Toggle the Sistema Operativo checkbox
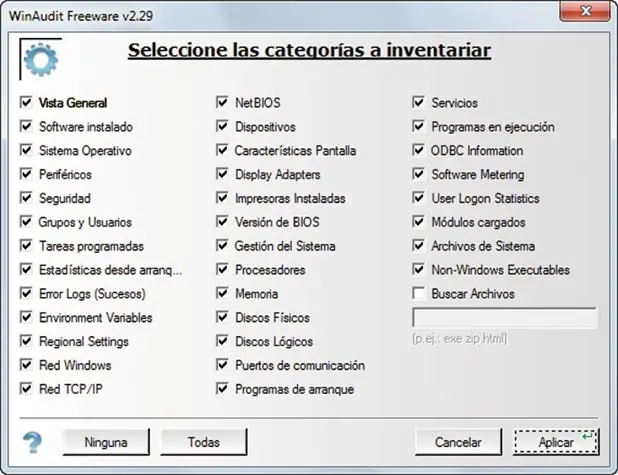The image size is (618, 475). [x=26, y=150]
